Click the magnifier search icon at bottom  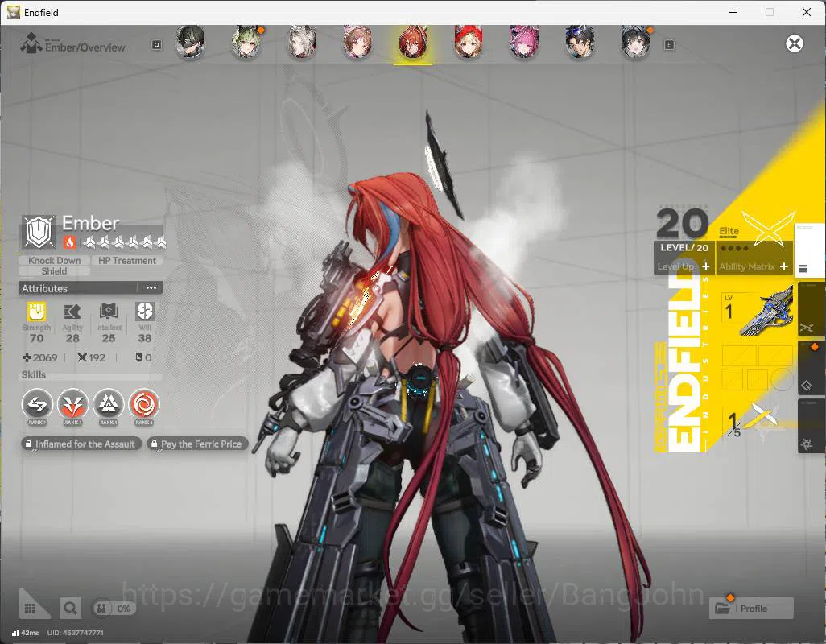click(x=70, y=609)
